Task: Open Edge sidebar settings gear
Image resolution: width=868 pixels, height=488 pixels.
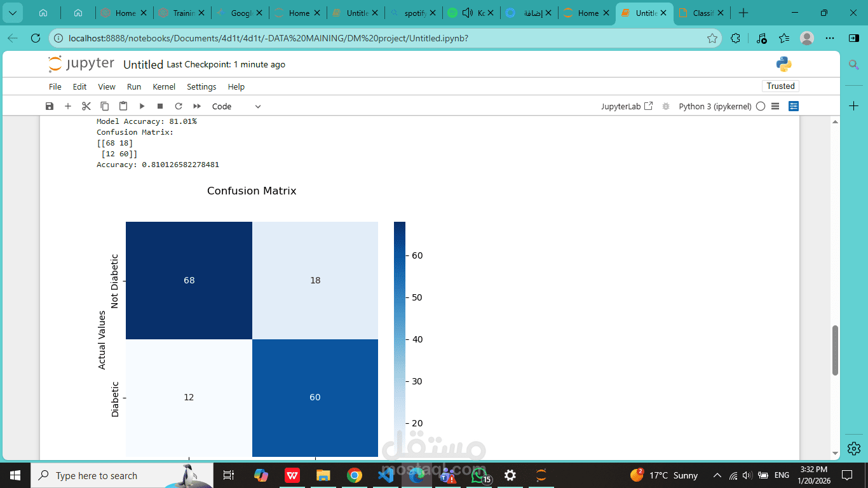Action: (853, 448)
